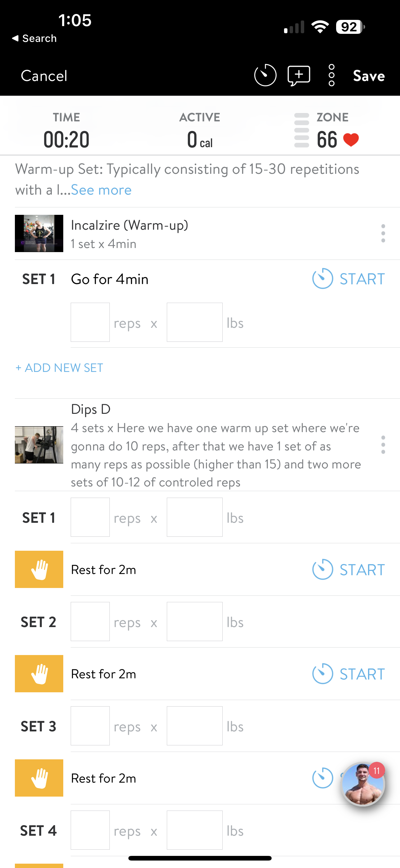Open Incalzire (Warm-up) exercise video thumbnail
400x868 pixels.
39,233
